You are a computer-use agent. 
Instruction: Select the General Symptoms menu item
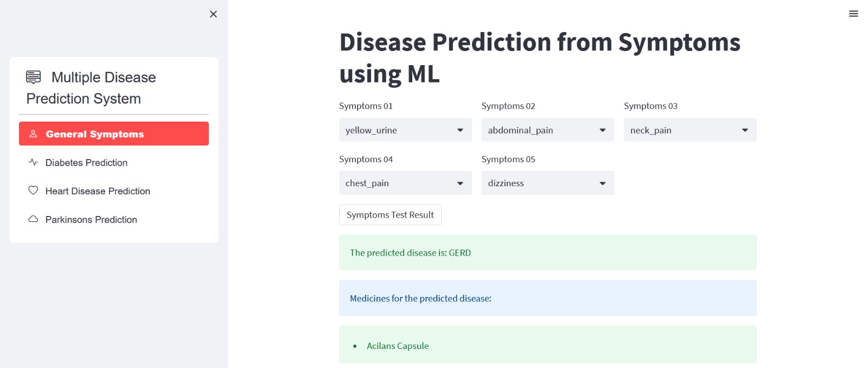coord(95,134)
